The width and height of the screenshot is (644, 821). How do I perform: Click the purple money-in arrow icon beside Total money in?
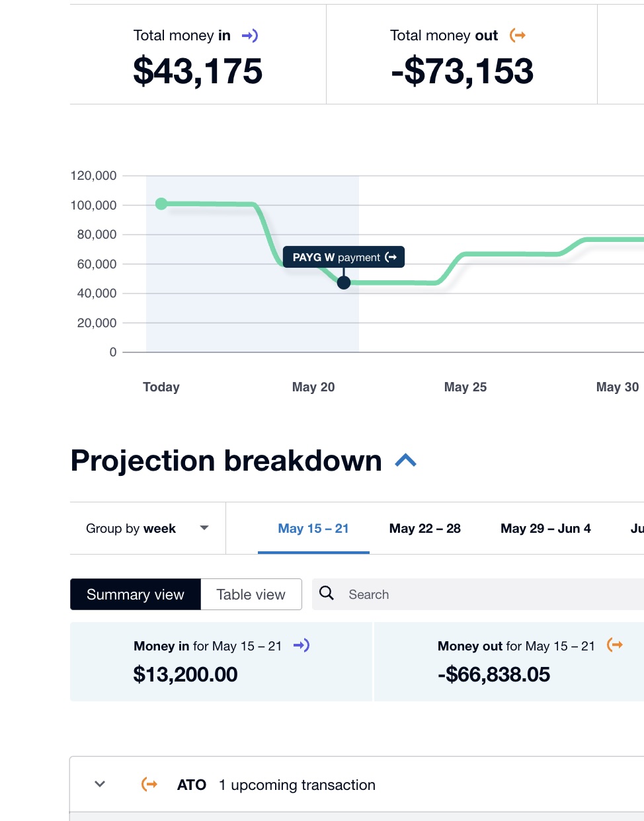pos(249,36)
